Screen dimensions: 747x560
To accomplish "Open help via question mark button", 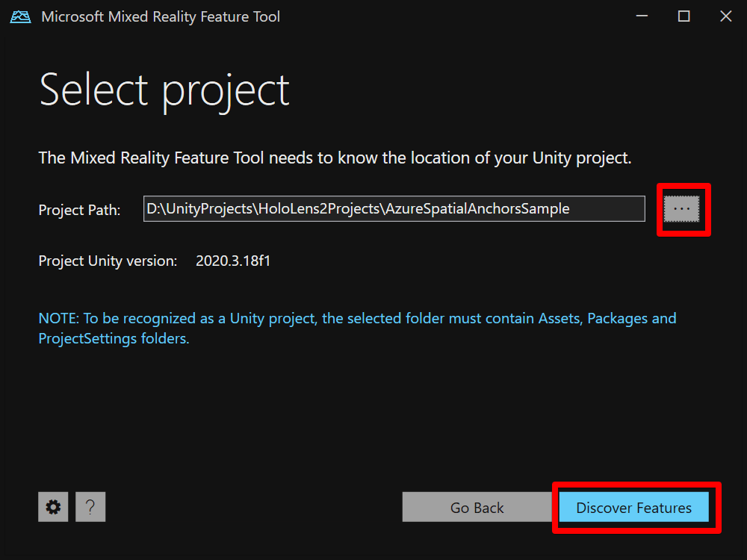I will click(x=90, y=507).
